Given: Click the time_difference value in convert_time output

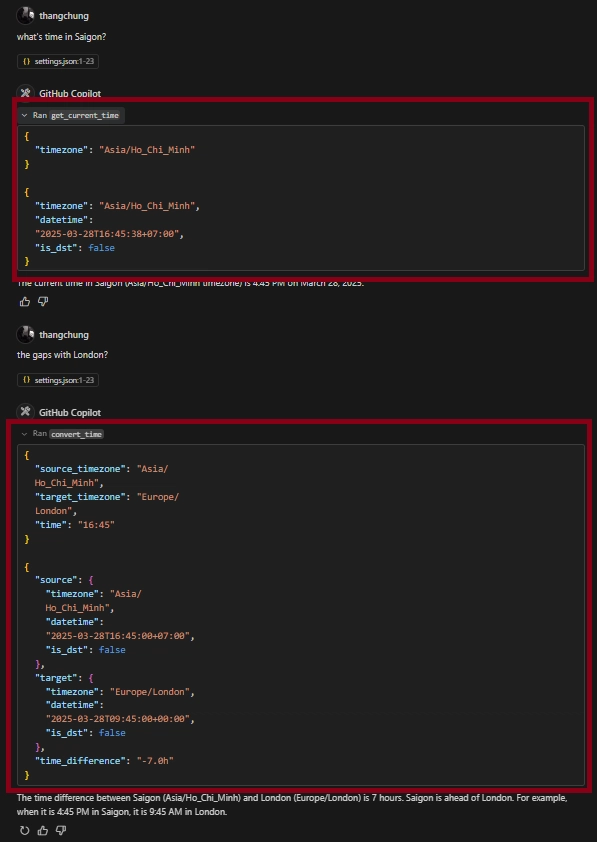Looking at the screenshot, I should click(x=155, y=760).
